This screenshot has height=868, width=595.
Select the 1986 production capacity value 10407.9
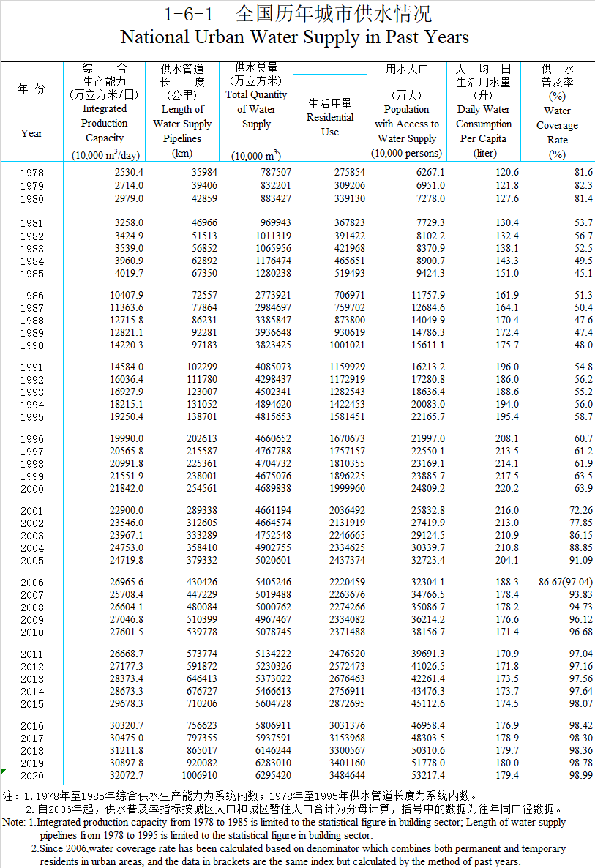tap(126, 295)
